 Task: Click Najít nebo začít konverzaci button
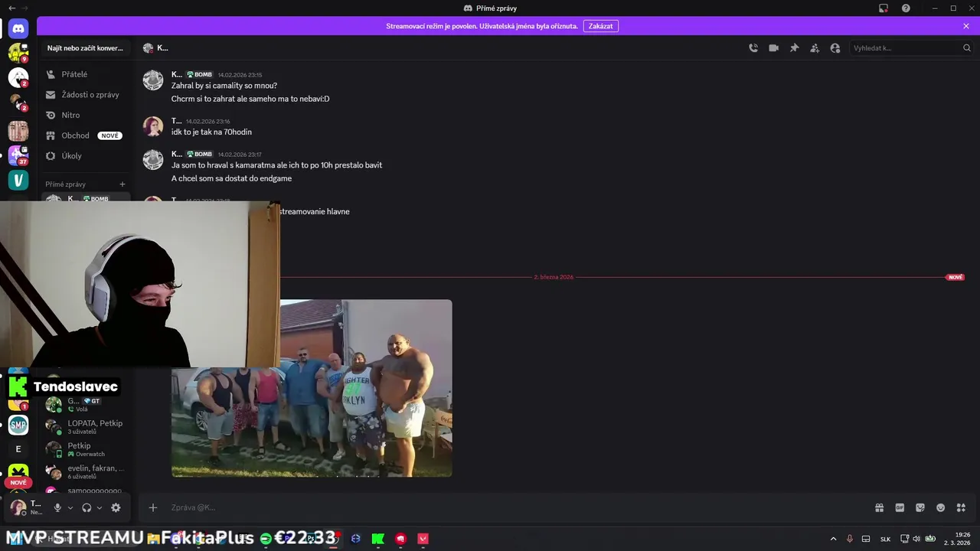(x=85, y=47)
